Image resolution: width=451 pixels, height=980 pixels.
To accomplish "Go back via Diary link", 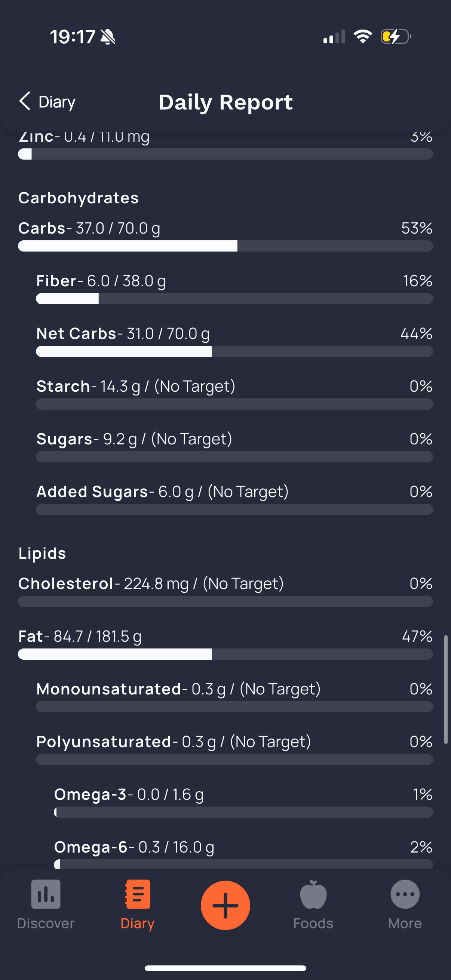I will coord(57,102).
